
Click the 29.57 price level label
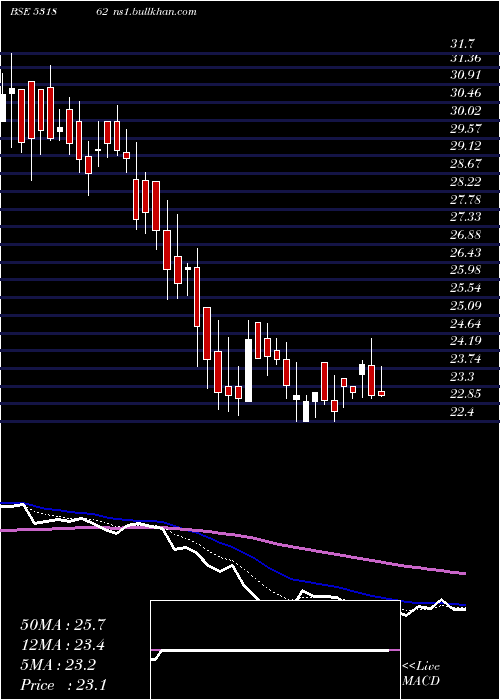coord(466,129)
